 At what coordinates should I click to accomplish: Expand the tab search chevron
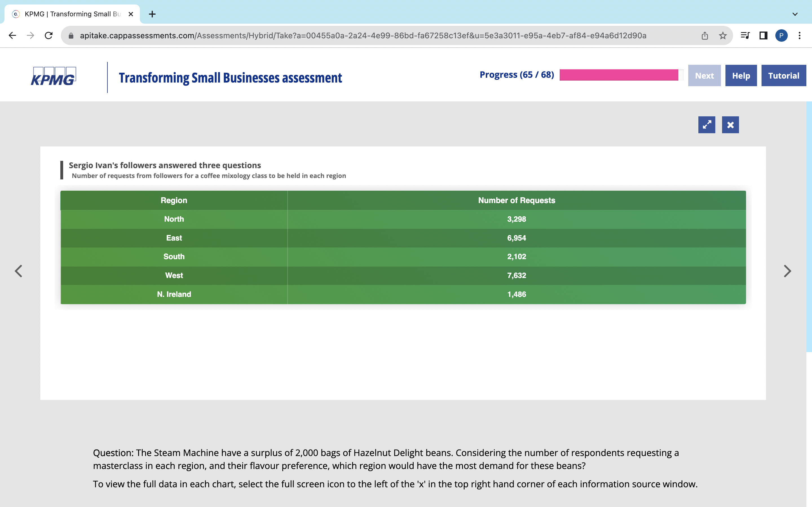795,14
